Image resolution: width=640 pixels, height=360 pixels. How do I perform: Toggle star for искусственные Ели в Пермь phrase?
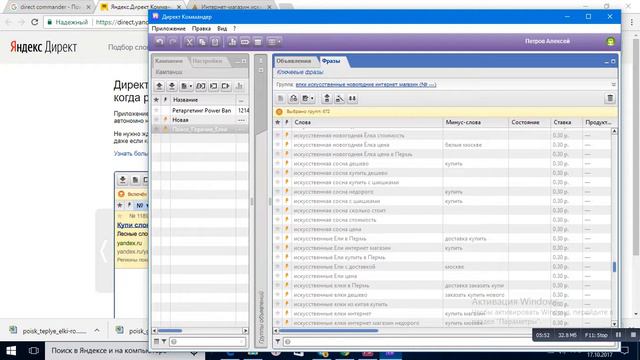point(278,238)
